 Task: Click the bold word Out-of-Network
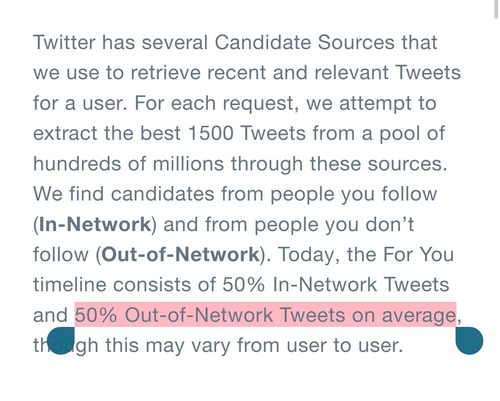[180, 255]
